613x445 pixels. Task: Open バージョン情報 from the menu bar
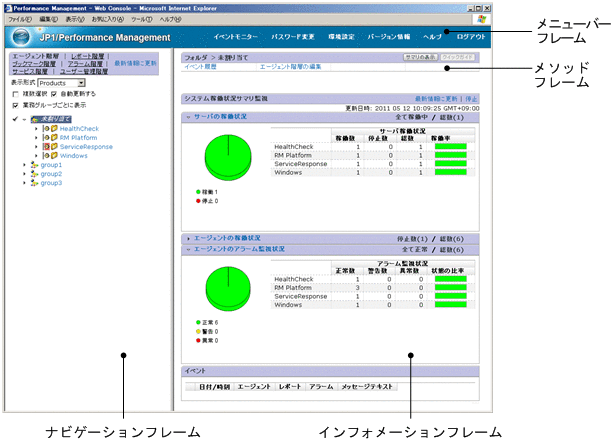[x=389, y=37]
